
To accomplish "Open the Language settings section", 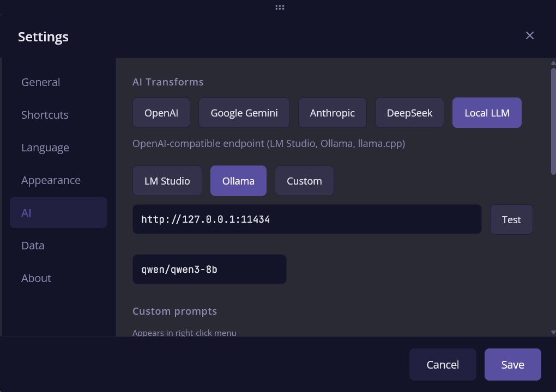I will coord(45,148).
